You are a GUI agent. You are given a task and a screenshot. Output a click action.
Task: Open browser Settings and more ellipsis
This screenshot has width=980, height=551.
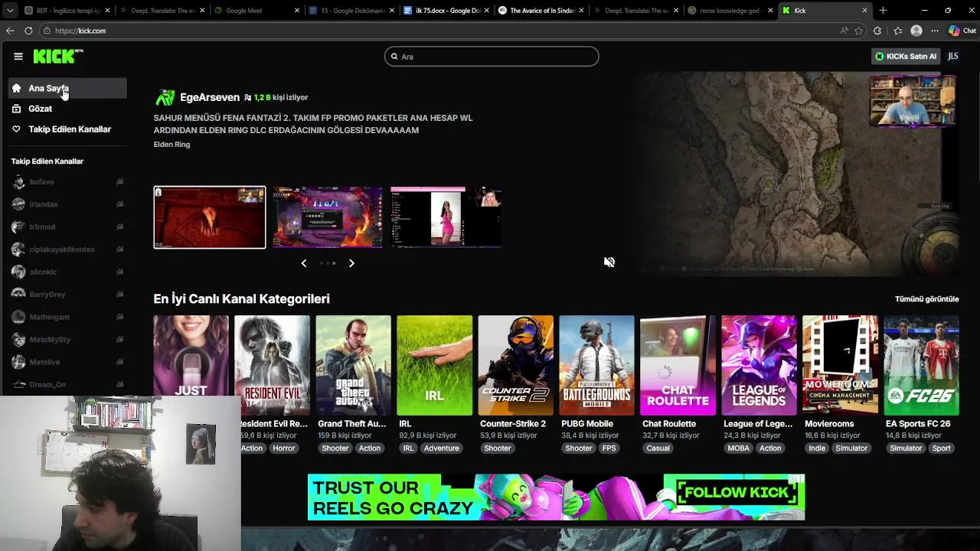[935, 31]
